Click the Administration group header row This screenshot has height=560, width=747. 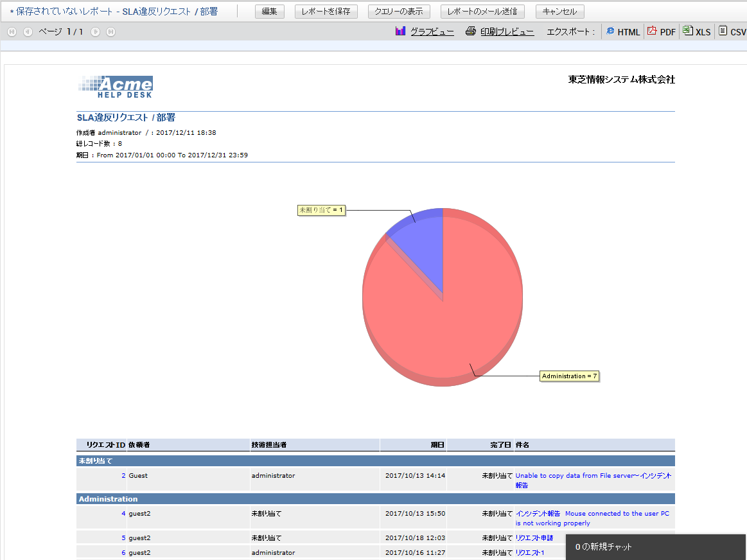(x=375, y=498)
